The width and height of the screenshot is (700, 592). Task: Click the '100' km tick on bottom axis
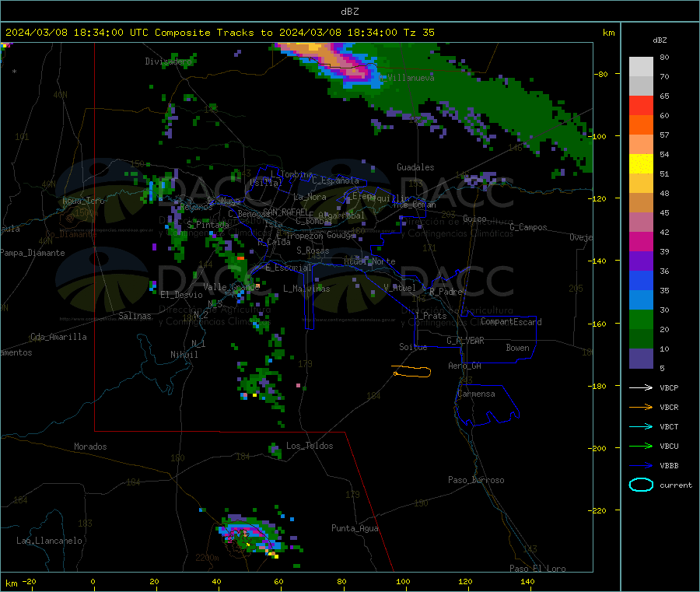[x=403, y=581]
